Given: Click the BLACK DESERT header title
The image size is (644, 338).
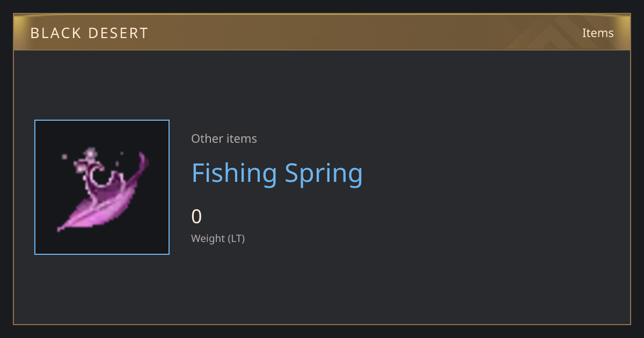Looking at the screenshot, I should 89,33.
